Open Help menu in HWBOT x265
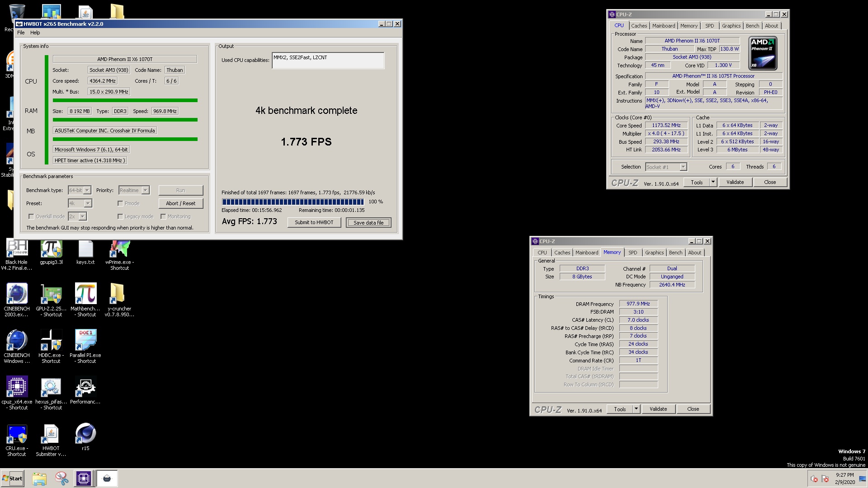This screenshot has height=488, width=868. (x=35, y=33)
